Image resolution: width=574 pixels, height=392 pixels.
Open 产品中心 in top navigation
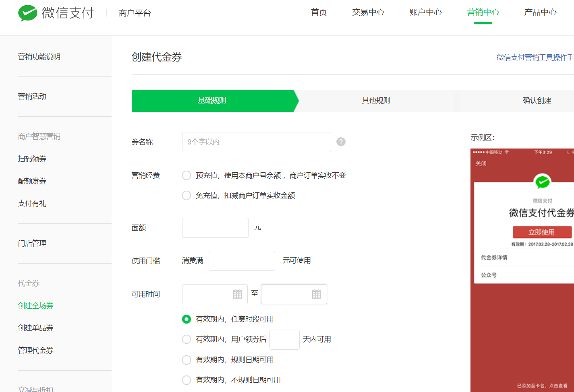(540, 12)
